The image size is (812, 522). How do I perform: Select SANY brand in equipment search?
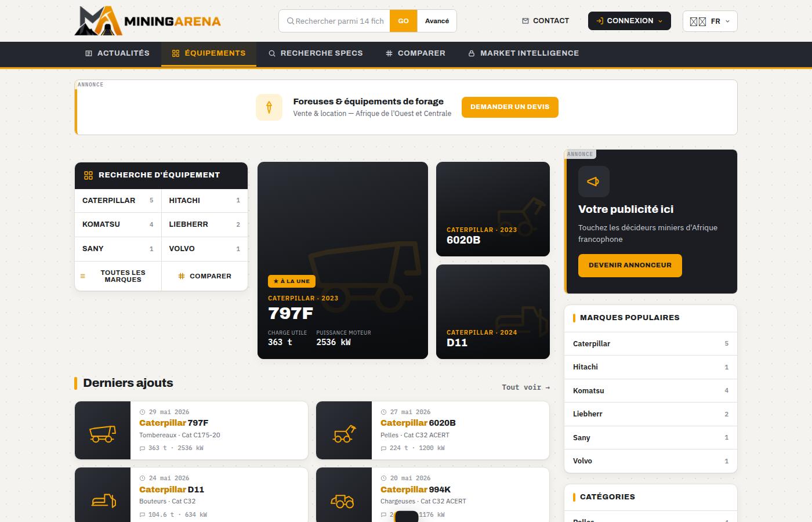(118, 249)
